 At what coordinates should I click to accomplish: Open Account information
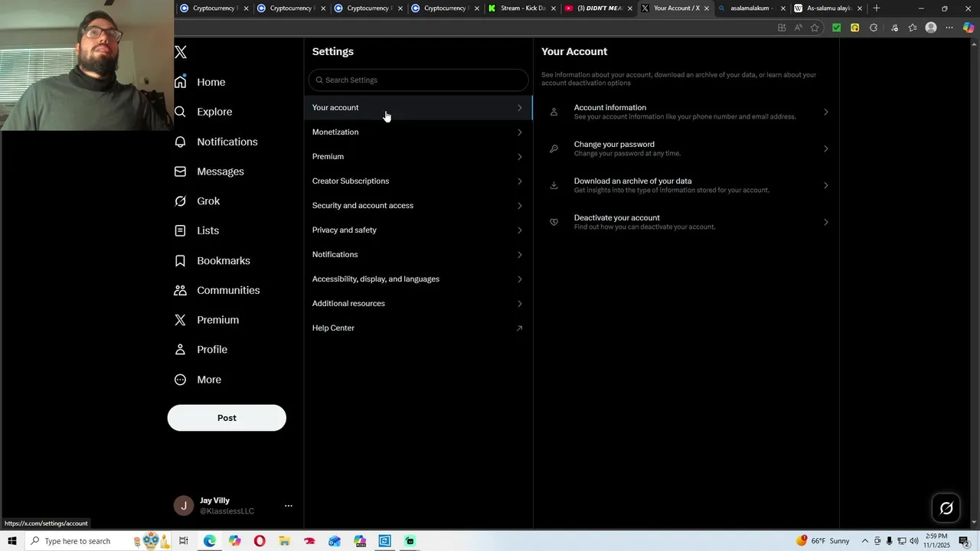coord(686,112)
